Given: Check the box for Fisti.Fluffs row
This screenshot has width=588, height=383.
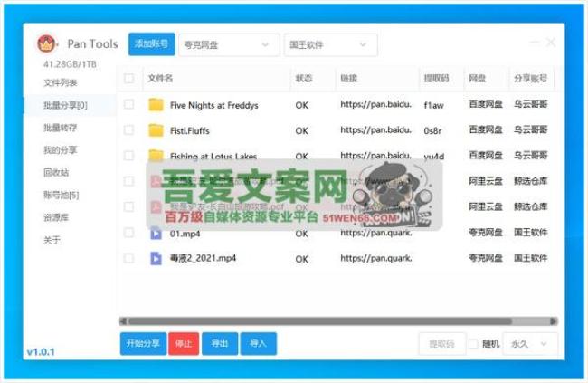Looking at the screenshot, I should (128, 129).
